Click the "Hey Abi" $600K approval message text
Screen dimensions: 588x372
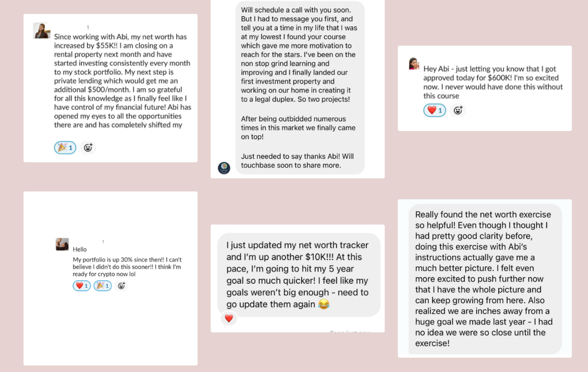[x=493, y=82]
